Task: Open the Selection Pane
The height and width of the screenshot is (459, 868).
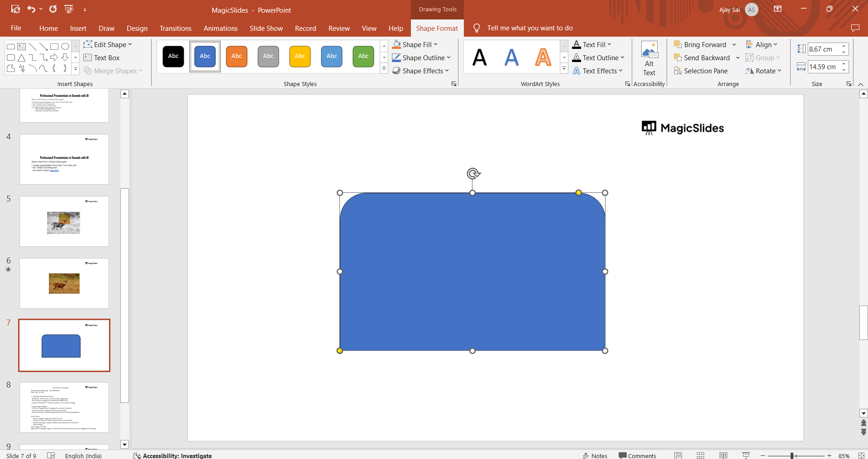Action: point(701,71)
